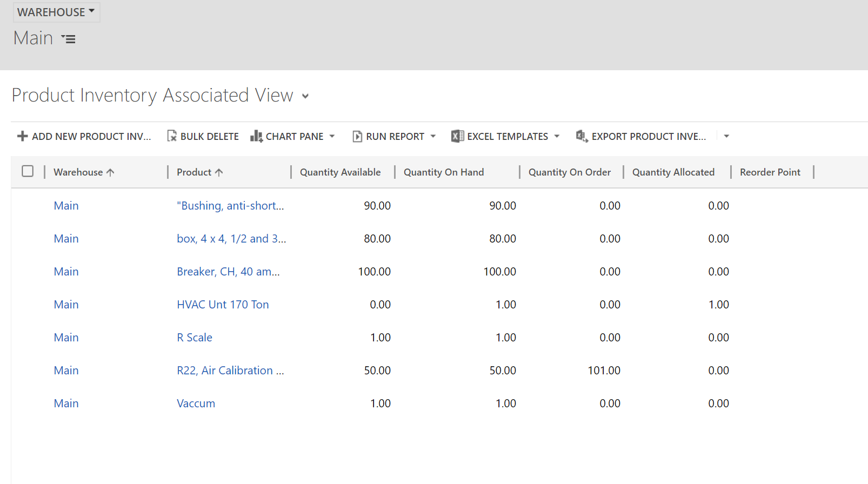
Task: Click the sort arrow on Warehouse column
Action: (110, 172)
